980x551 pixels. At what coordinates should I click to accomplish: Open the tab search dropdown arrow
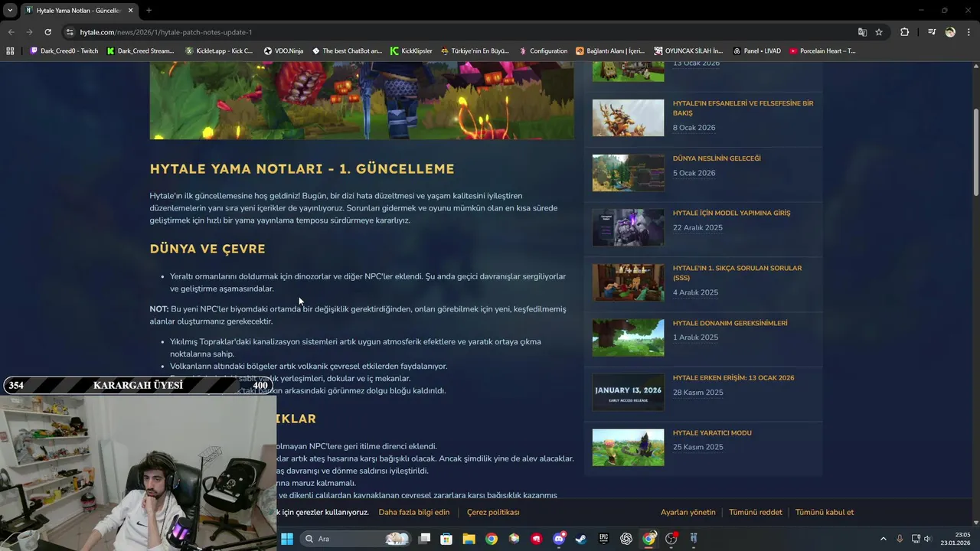(10, 10)
